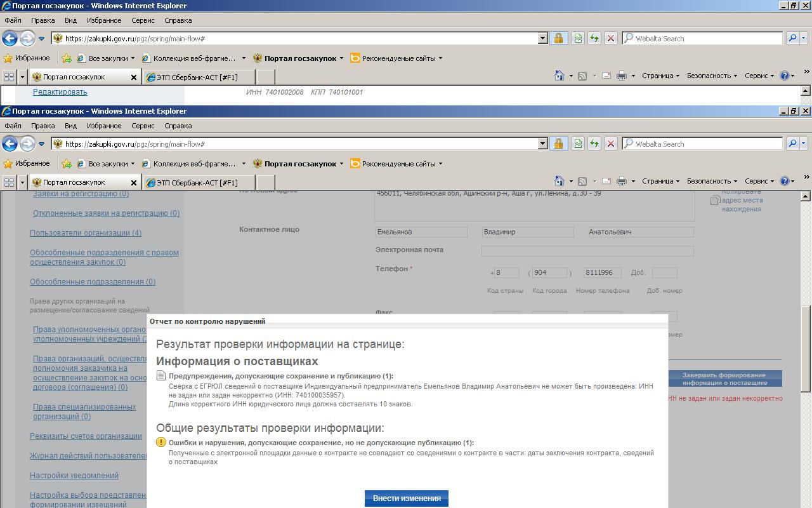Switch to the ЭТП Сбербанк-АСТ tab in the lower window
This screenshot has height=508, width=812.
coord(197,183)
